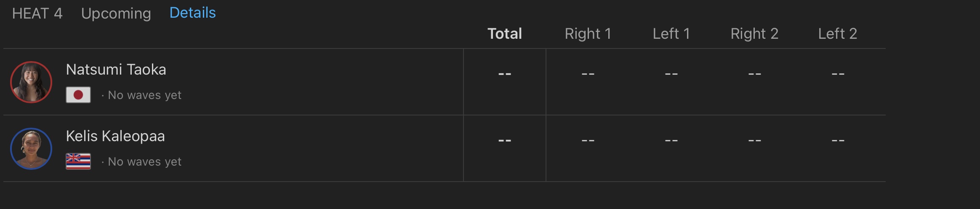
Task: Click the Japan flag icon
Action: tap(78, 95)
